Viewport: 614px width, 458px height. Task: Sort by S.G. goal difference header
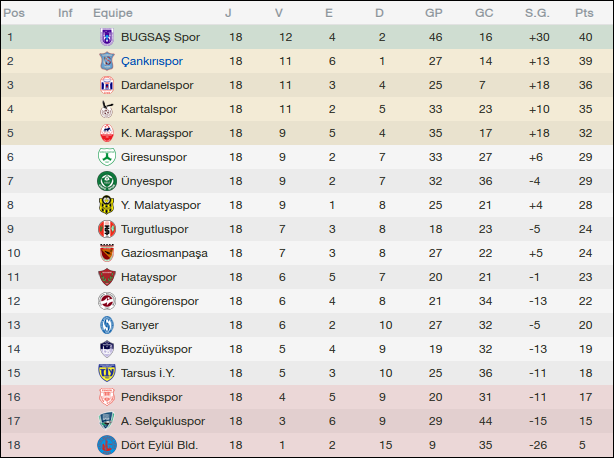pyautogui.click(x=537, y=13)
